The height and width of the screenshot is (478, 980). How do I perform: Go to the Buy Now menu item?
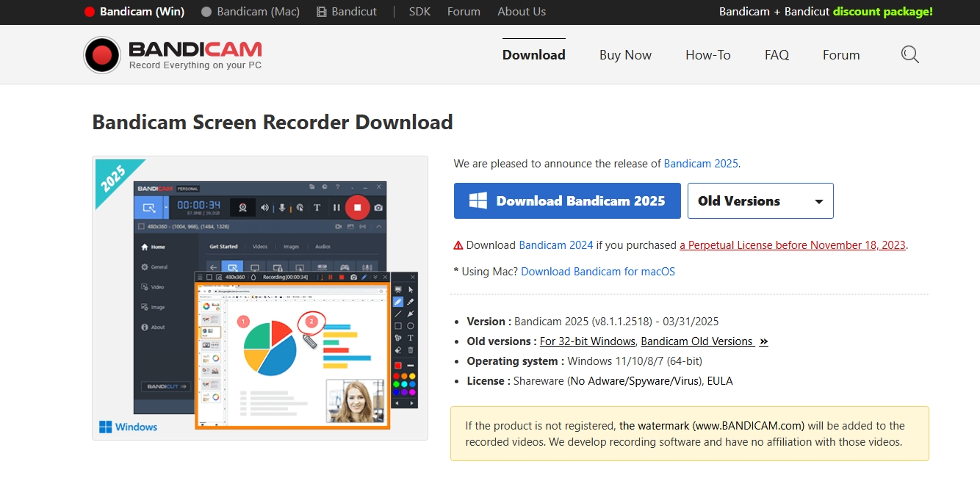click(x=625, y=55)
